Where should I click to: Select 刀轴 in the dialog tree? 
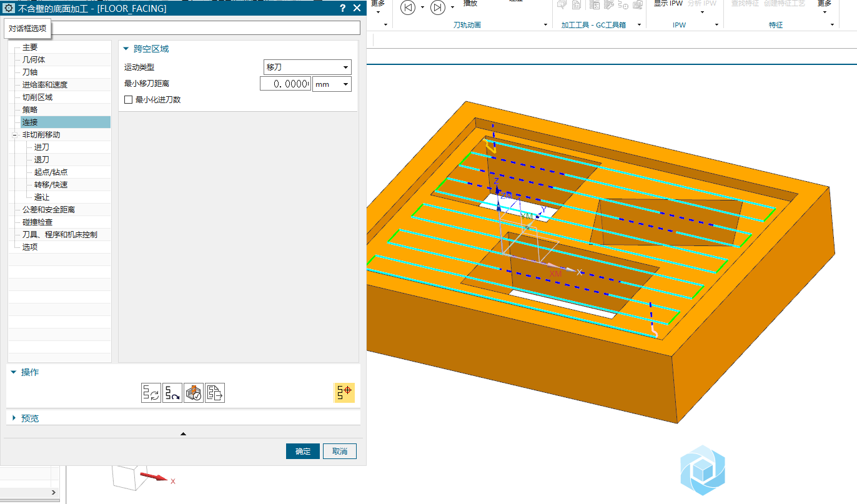(x=30, y=72)
